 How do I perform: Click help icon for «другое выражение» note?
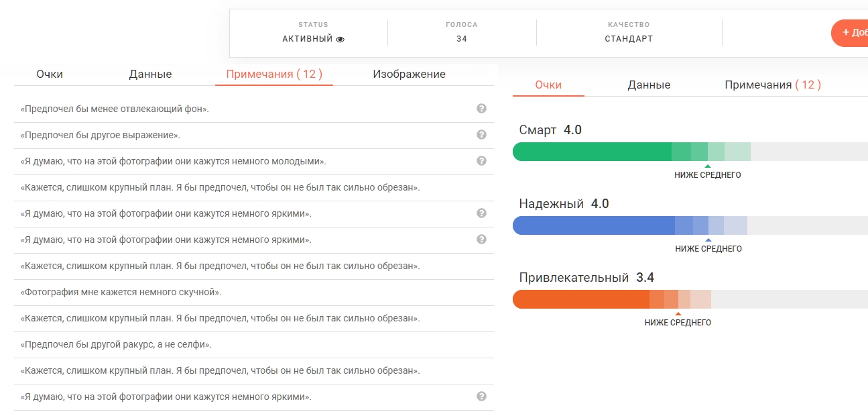click(x=481, y=135)
